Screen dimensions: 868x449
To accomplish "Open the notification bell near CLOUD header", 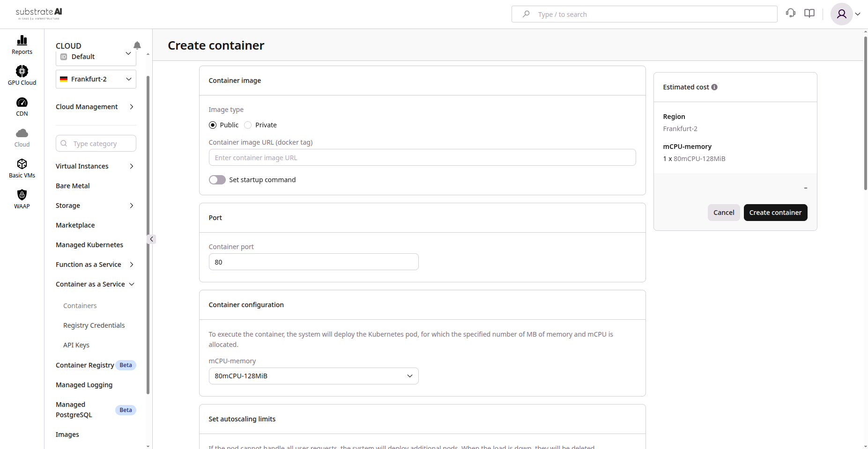I will point(137,45).
